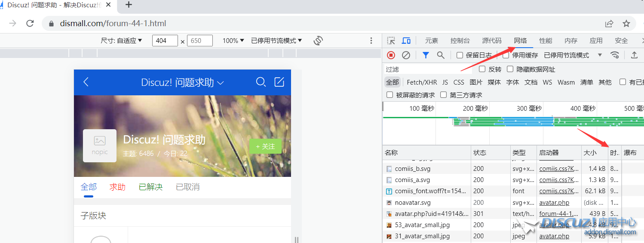
Task: Go back with the forum back arrow
Action: [86, 82]
